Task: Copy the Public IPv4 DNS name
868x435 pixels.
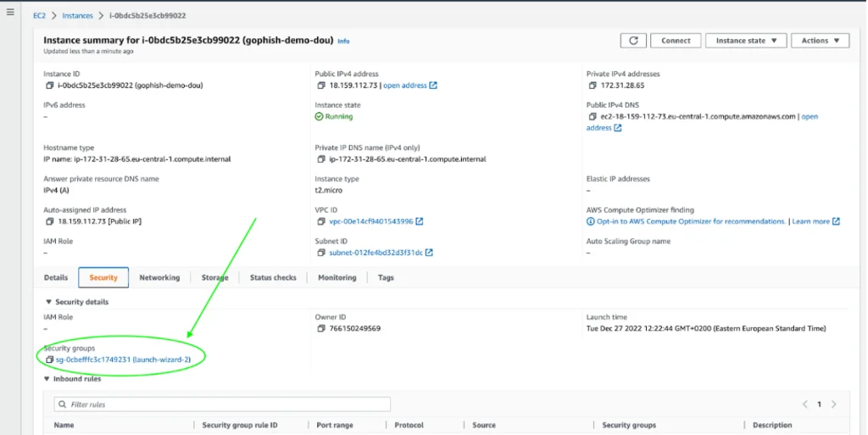Action: (x=593, y=117)
